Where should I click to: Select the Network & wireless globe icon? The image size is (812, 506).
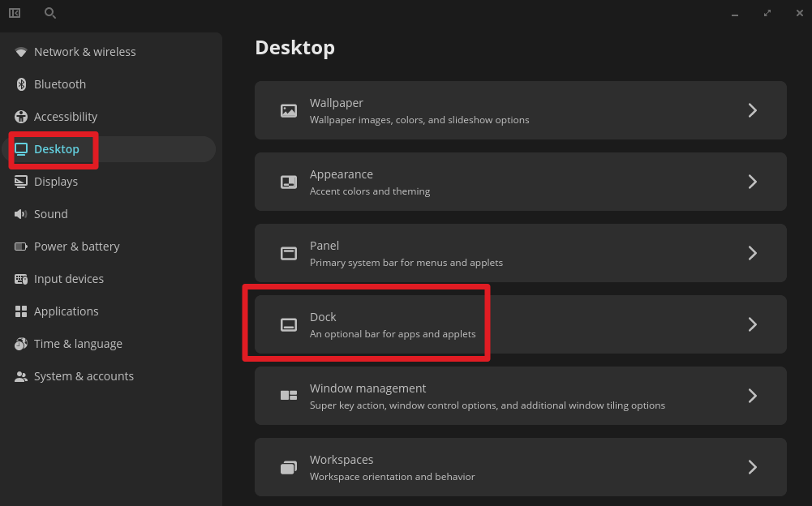pos(20,51)
